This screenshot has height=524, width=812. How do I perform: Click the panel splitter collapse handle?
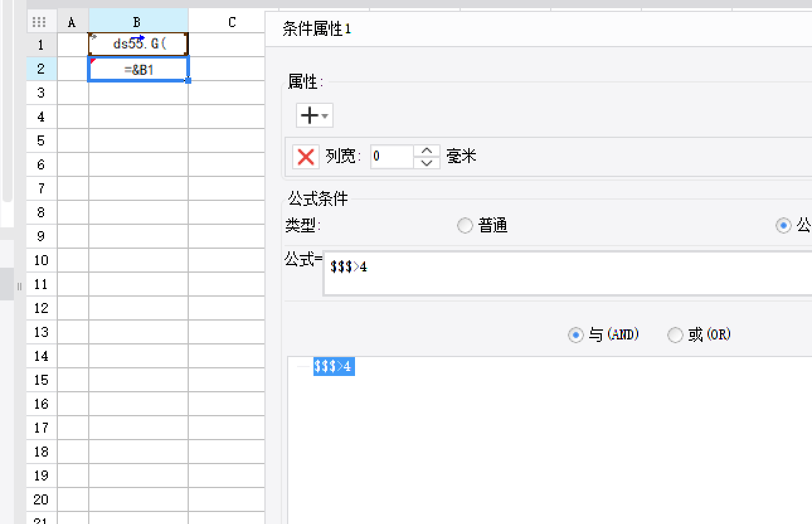point(20,287)
